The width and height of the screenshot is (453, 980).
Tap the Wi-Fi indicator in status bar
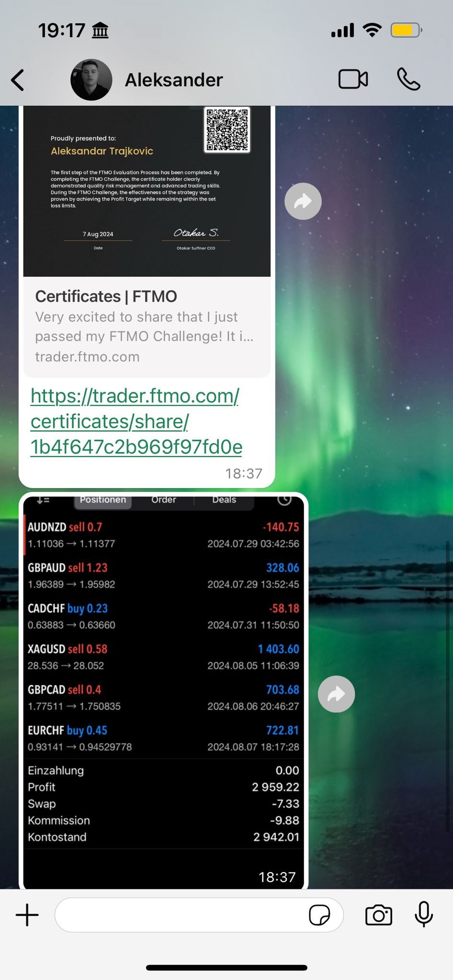(372, 30)
